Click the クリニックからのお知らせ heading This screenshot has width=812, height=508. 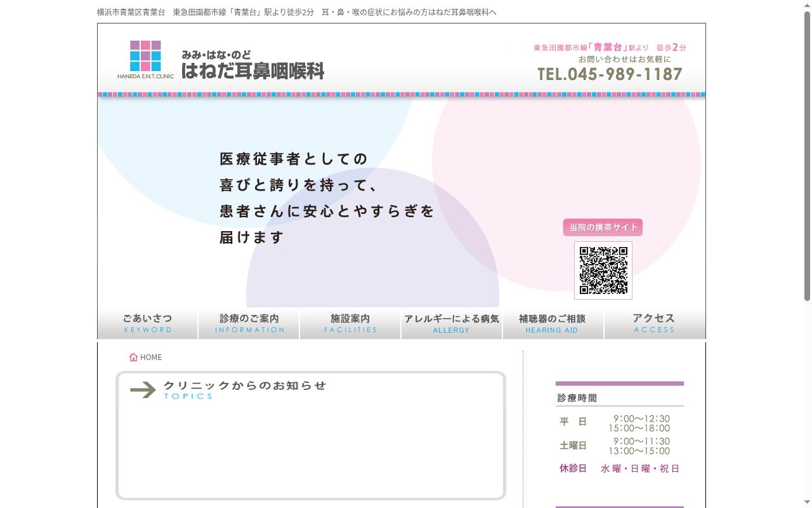click(x=245, y=385)
